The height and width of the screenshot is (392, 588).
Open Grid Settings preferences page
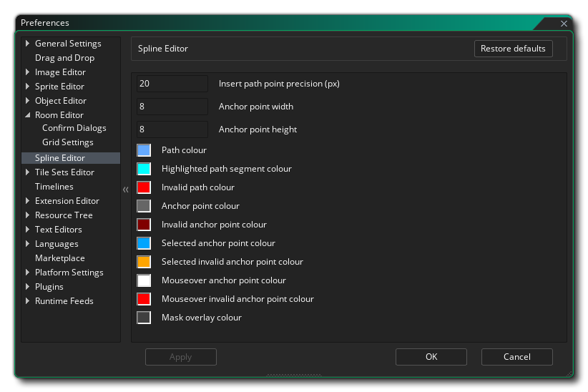coord(67,142)
